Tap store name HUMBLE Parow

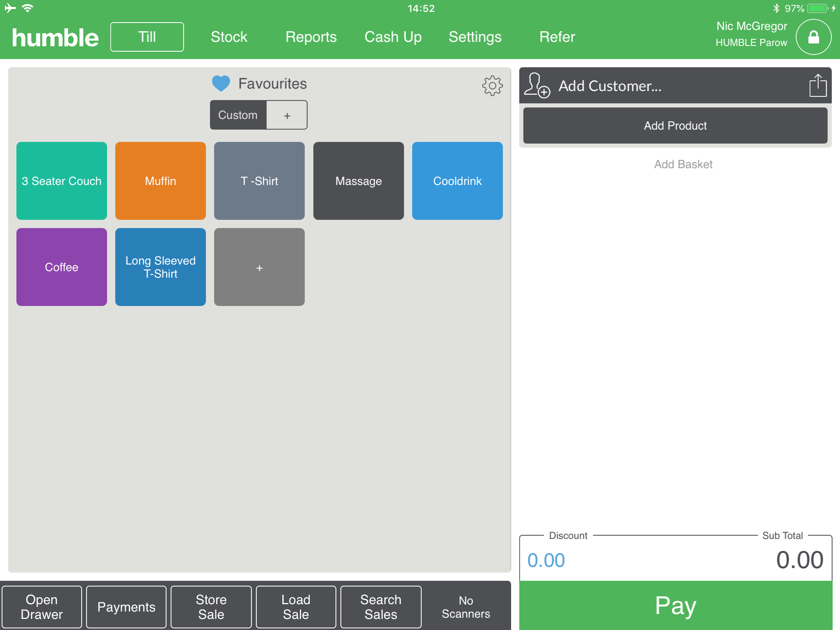pyautogui.click(x=751, y=43)
